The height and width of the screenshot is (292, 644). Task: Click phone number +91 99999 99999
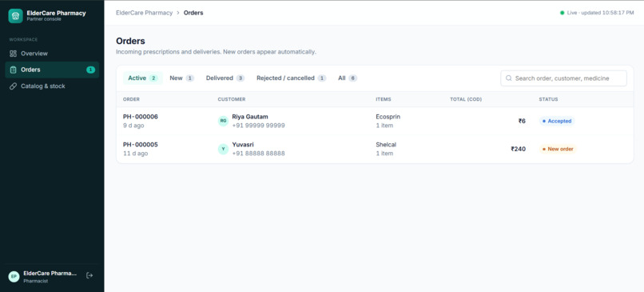(258, 126)
